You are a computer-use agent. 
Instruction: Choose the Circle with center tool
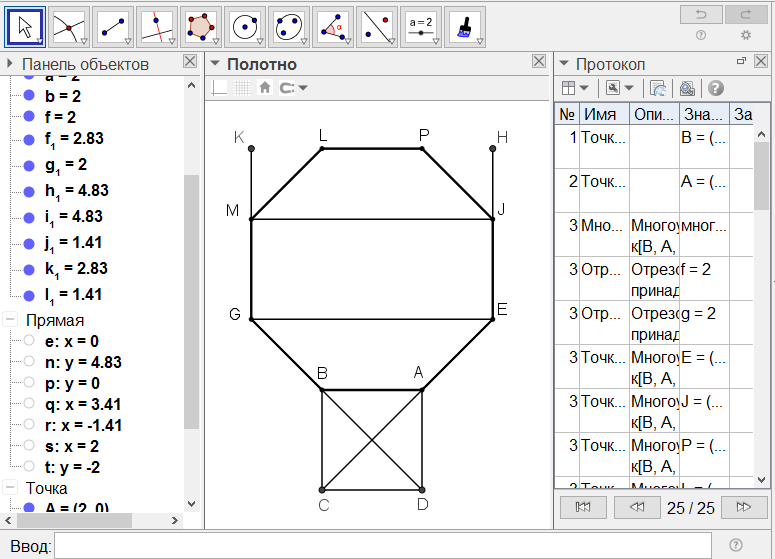click(245, 27)
